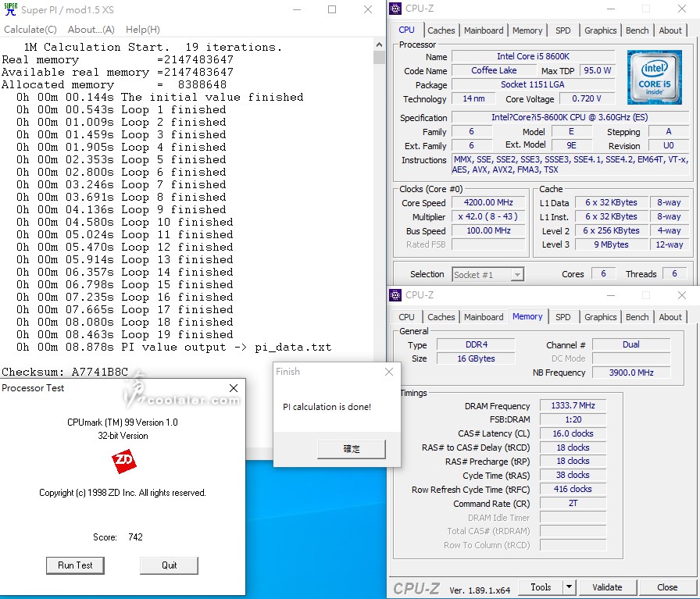Click the Core Speed value 4200.00 MHz
The width and height of the screenshot is (700, 599).
coord(488,202)
